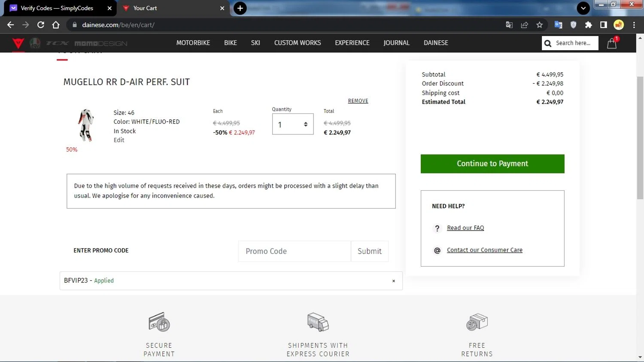644x362 pixels.
Task: Switch to Verify Codes — SimplyCodes tab
Action: pos(57,8)
